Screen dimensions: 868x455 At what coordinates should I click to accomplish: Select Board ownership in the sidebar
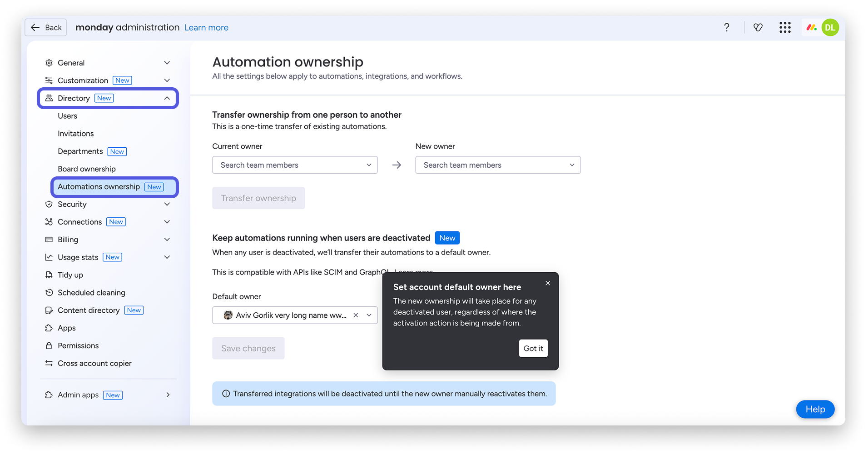[x=87, y=169]
